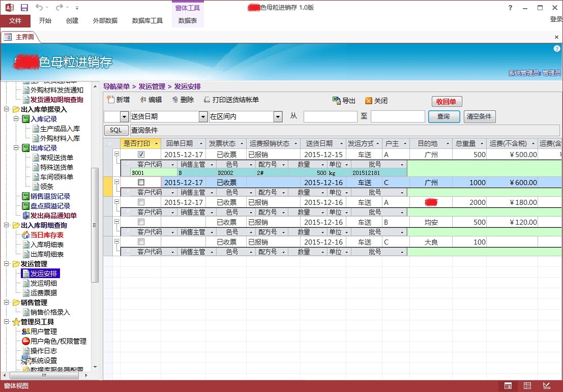Collapse the 发运管理 tree node
Screen dimensions: 563x392
pos(7,264)
